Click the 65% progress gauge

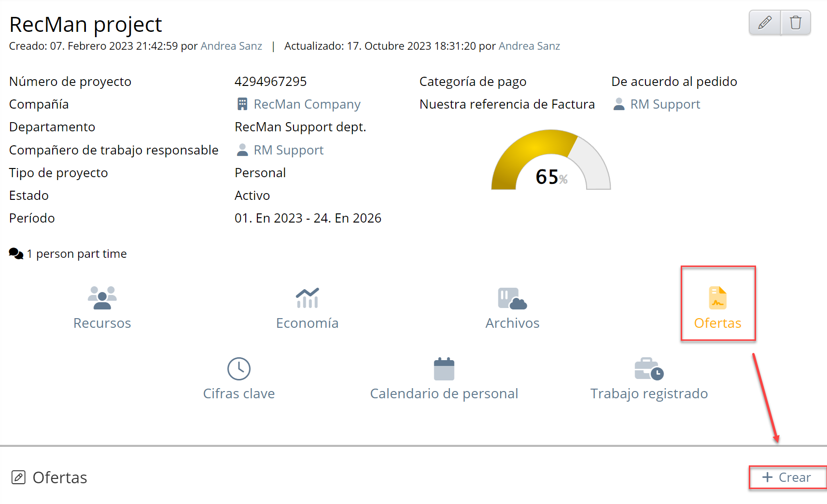551,162
